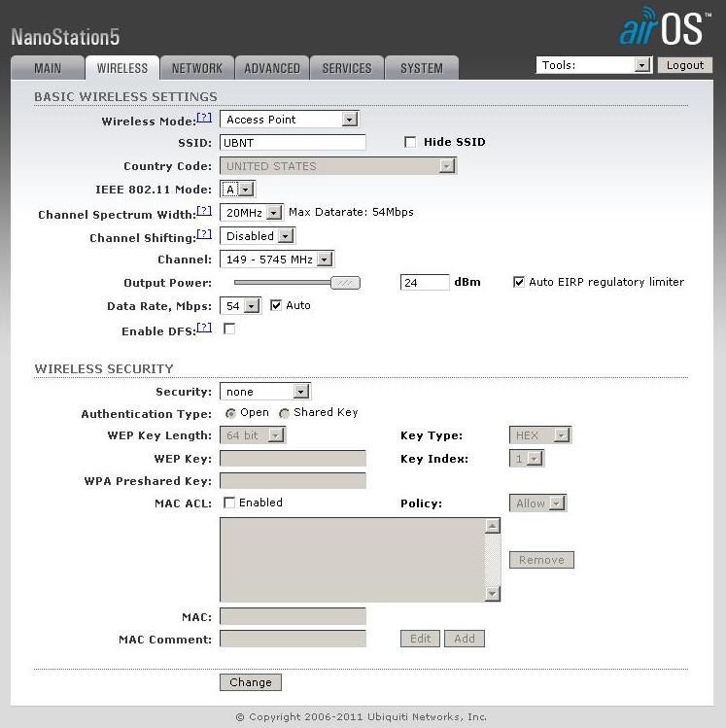Click the SSID input field
The width and height of the screenshot is (726, 728).
click(293, 143)
